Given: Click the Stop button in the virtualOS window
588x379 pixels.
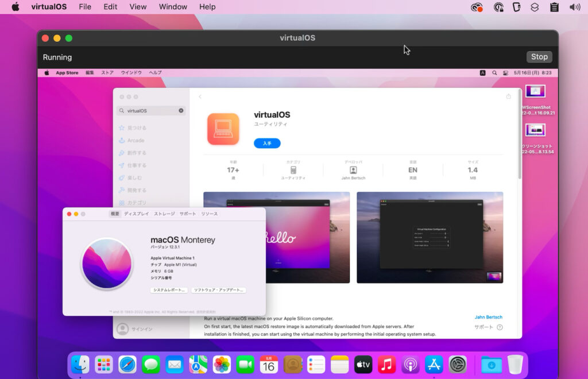Looking at the screenshot, I should coord(539,57).
